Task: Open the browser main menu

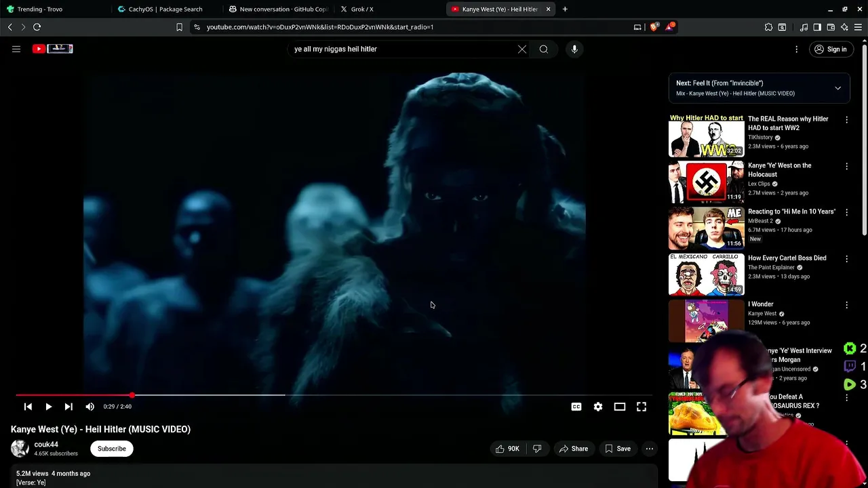Action: click(858, 27)
